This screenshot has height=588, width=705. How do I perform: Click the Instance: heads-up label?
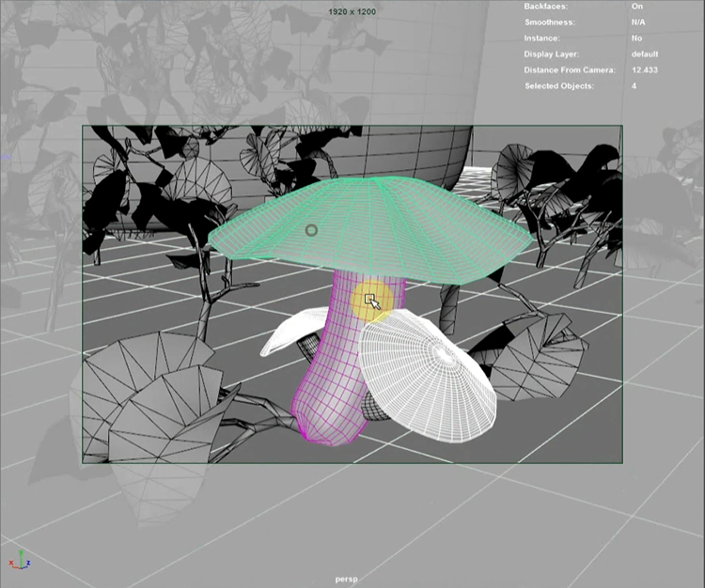coord(541,39)
